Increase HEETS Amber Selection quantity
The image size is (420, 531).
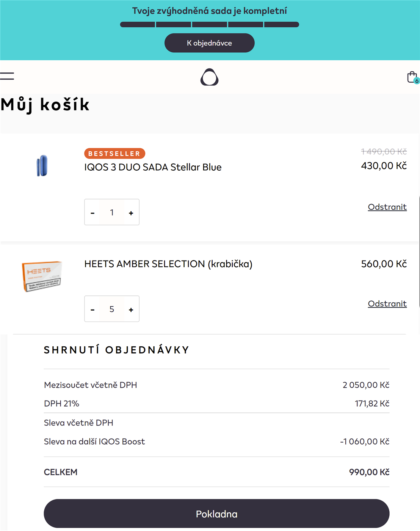click(x=131, y=309)
